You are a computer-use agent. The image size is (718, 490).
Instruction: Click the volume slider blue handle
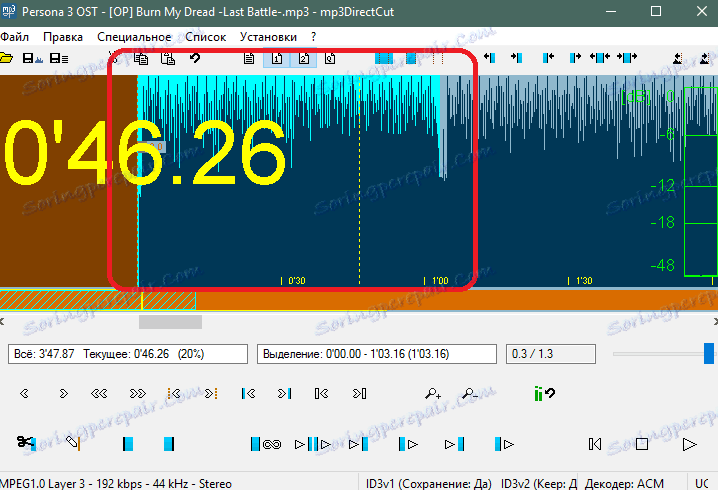709,353
